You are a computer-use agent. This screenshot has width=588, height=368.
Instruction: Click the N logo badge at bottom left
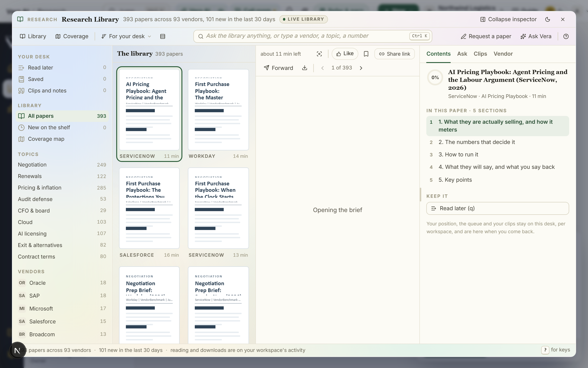pos(17,351)
